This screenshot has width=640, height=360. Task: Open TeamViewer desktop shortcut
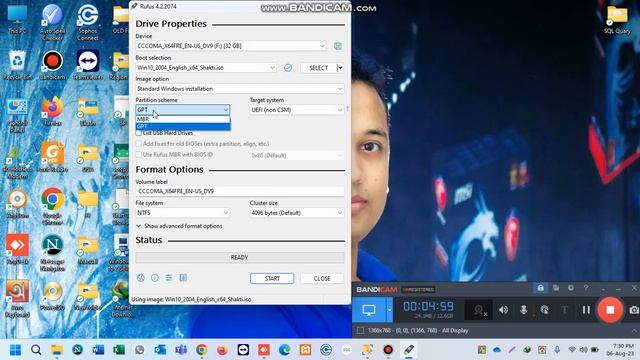88,65
